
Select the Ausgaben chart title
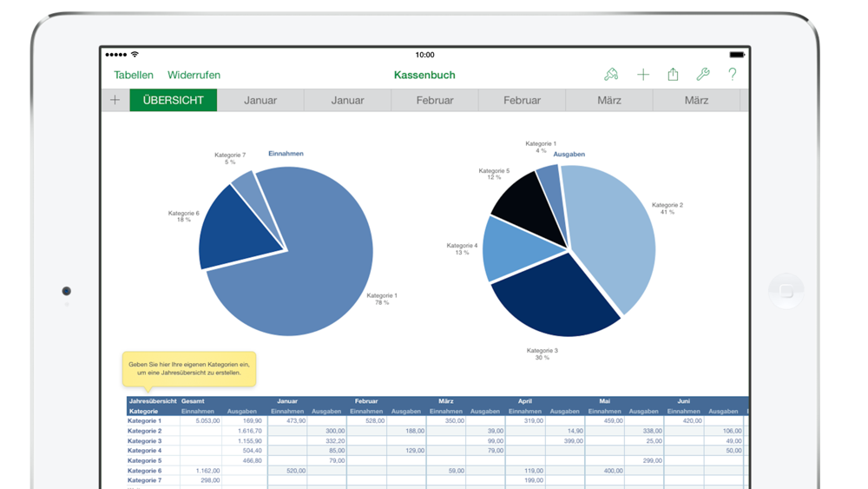569,154
